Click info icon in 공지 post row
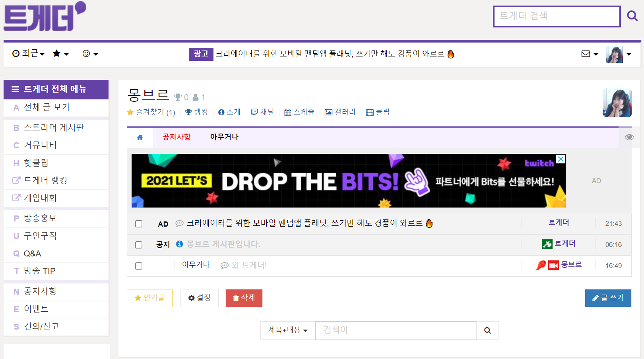 point(180,244)
